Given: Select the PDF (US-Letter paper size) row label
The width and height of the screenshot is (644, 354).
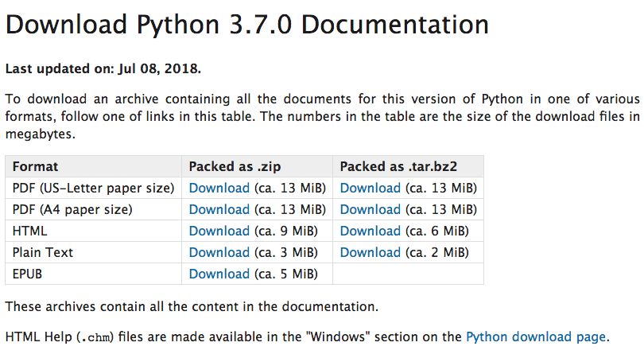Looking at the screenshot, I should pyautogui.click(x=93, y=189).
